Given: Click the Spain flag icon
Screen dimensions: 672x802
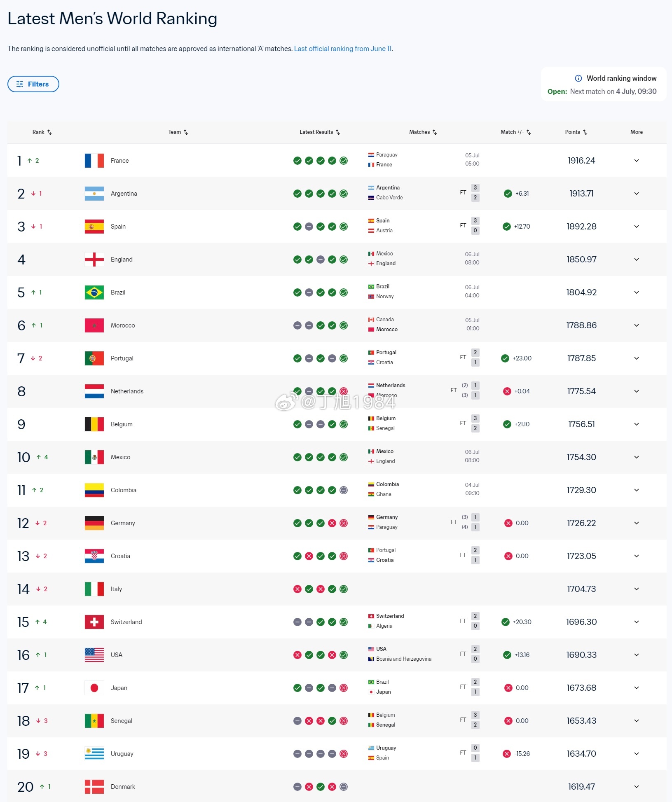Looking at the screenshot, I should pyautogui.click(x=94, y=227).
